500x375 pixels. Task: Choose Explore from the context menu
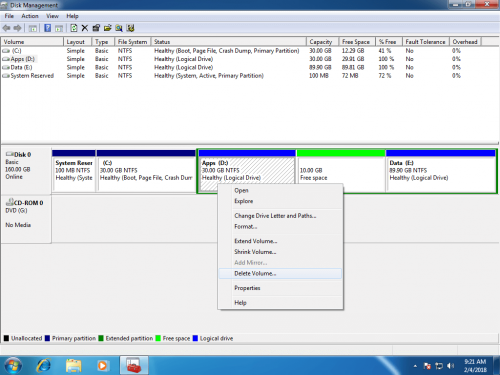coord(280,201)
